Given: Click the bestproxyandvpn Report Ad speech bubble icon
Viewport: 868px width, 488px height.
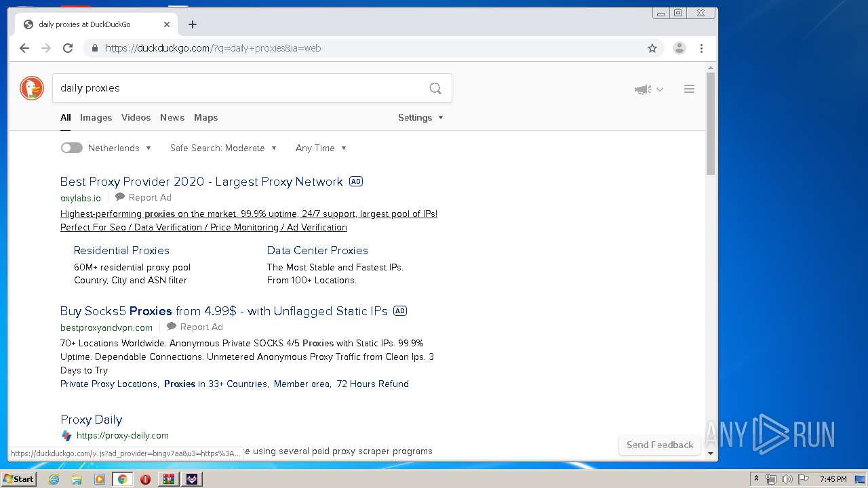Looking at the screenshot, I should [x=172, y=327].
